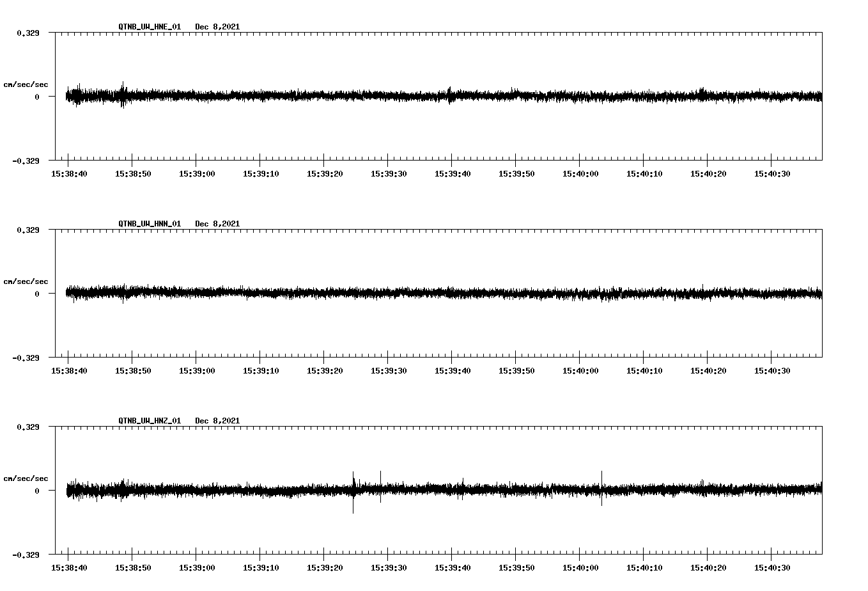Click the cm/sec/sec unit label on HNN plot
This screenshot has width=868, height=591.
(x=26, y=281)
